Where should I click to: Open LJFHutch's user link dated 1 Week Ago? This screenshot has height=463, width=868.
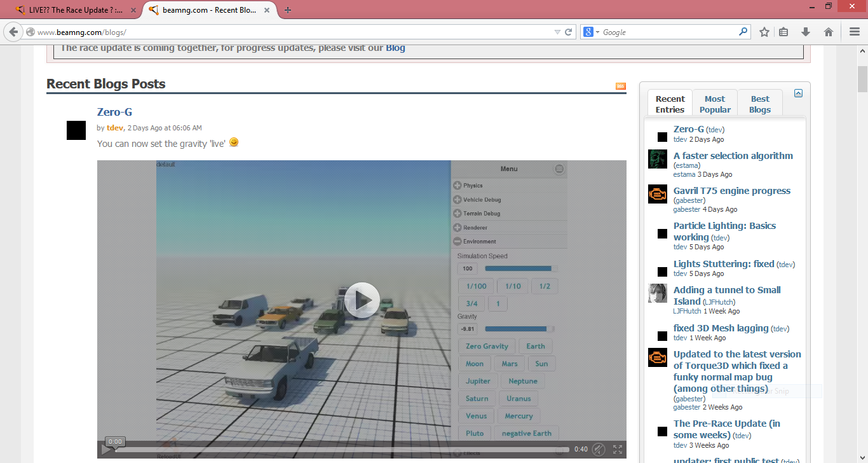coord(688,312)
